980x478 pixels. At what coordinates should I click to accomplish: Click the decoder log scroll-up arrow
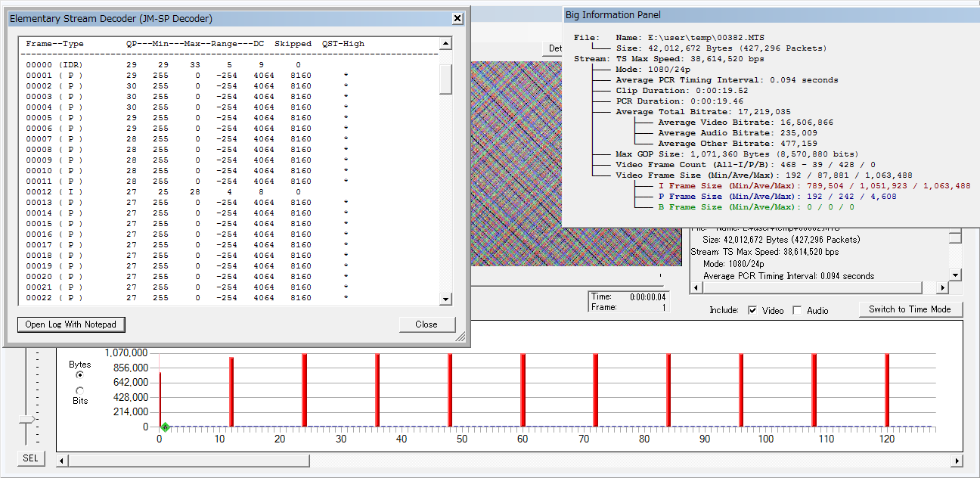(445, 44)
